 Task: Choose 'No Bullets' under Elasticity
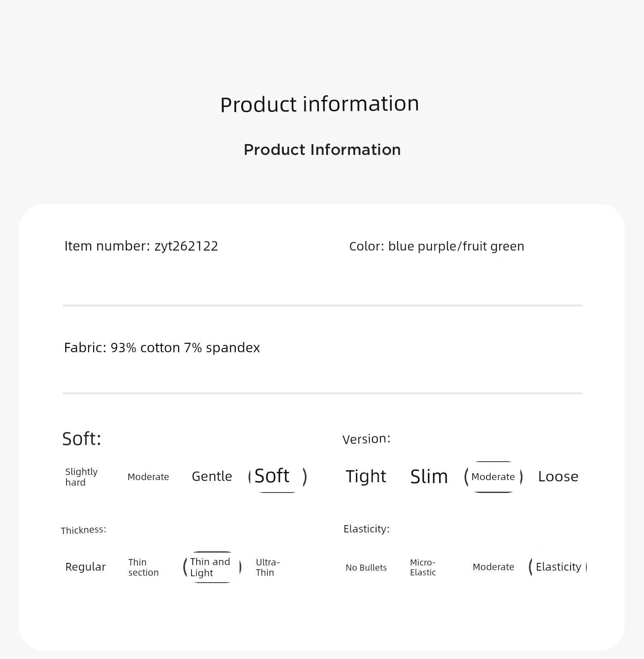click(x=366, y=567)
